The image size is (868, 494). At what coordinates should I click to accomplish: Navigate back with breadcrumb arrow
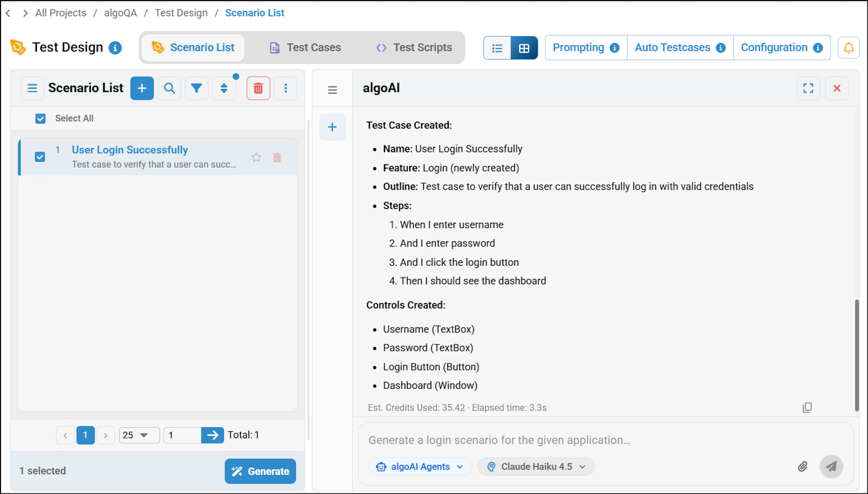9,13
